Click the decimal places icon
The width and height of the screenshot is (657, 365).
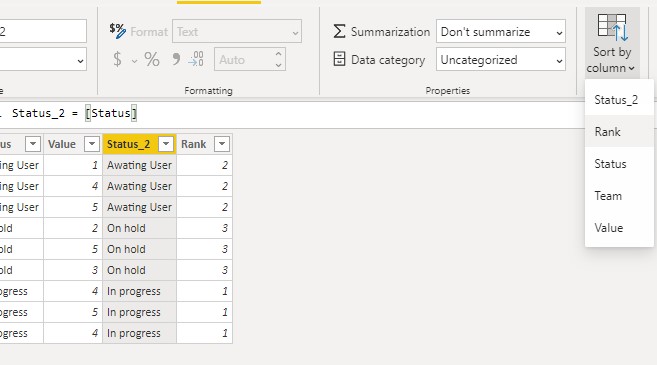coord(196,59)
